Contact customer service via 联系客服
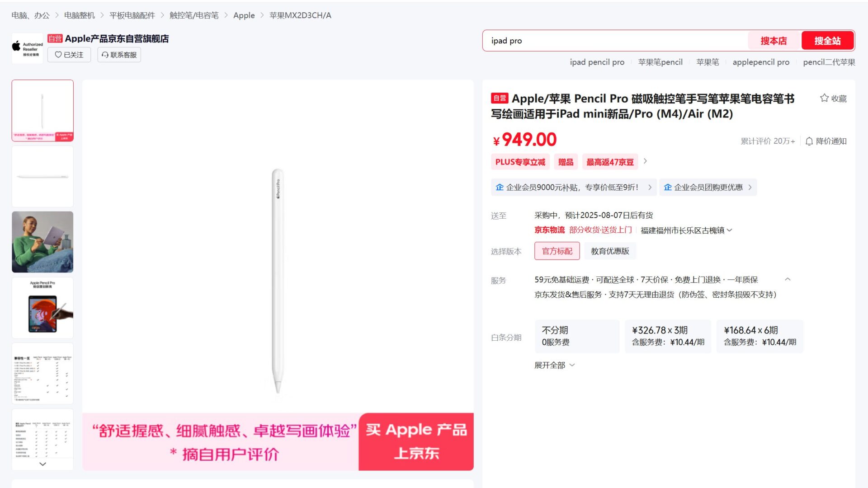Image resolution: width=868 pixels, height=488 pixels. click(x=119, y=55)
